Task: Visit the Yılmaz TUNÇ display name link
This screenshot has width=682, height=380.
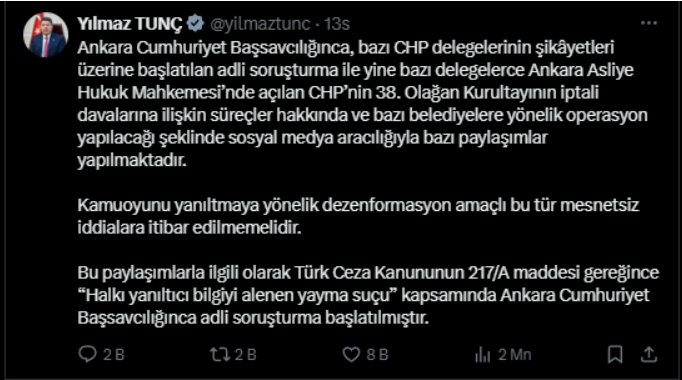Action: click(x=130, y=24)
